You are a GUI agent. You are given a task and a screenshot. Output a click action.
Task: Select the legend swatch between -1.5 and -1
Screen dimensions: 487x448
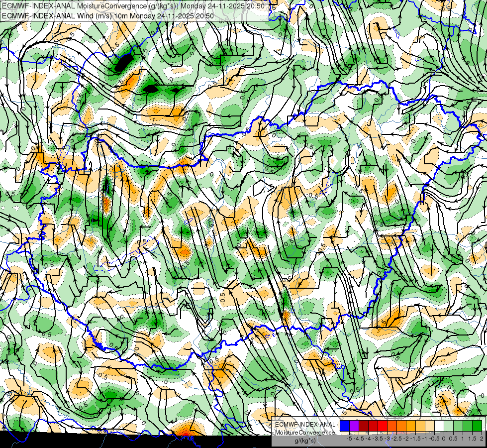420,426
